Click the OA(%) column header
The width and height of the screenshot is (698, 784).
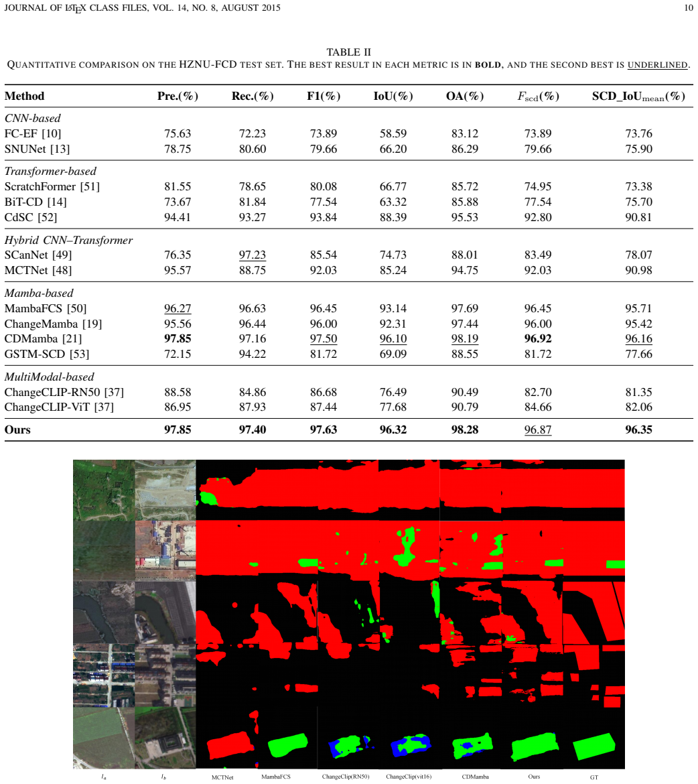tap(465, 96)
